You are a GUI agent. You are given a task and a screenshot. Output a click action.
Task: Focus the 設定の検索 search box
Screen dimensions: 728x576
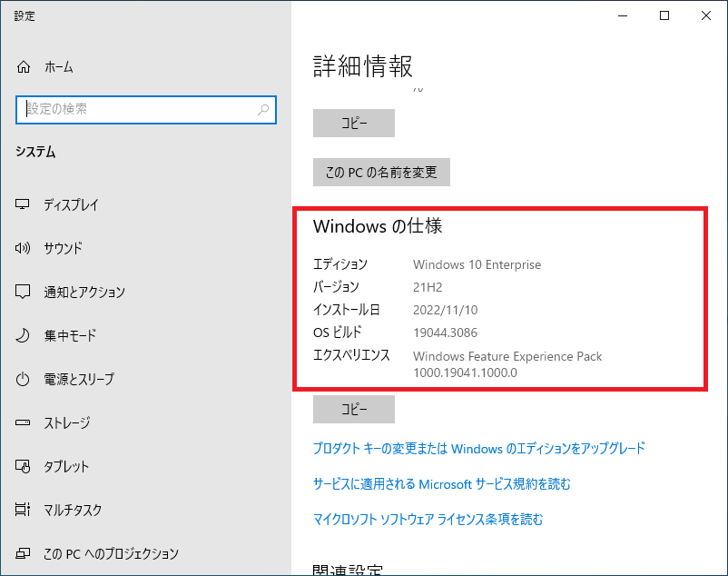(146, 110)
